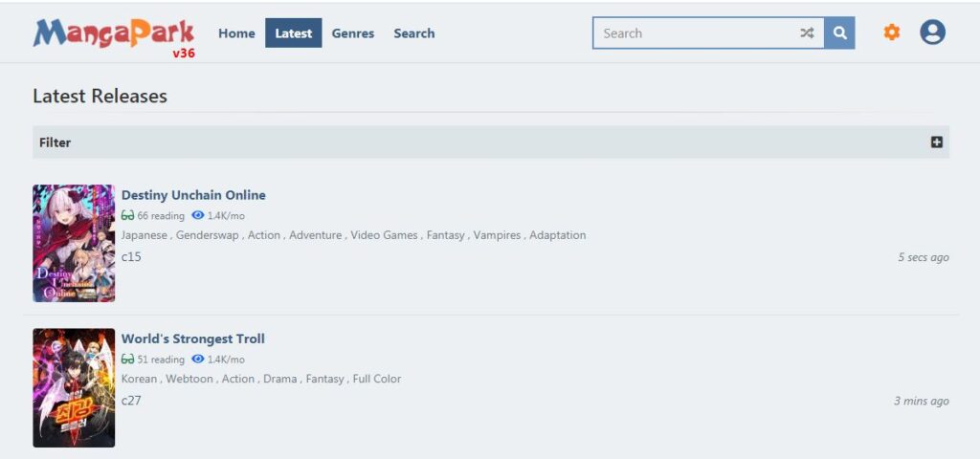Click the MangaPark logo
Screen dimensions: 980x459
coord(113,33)
